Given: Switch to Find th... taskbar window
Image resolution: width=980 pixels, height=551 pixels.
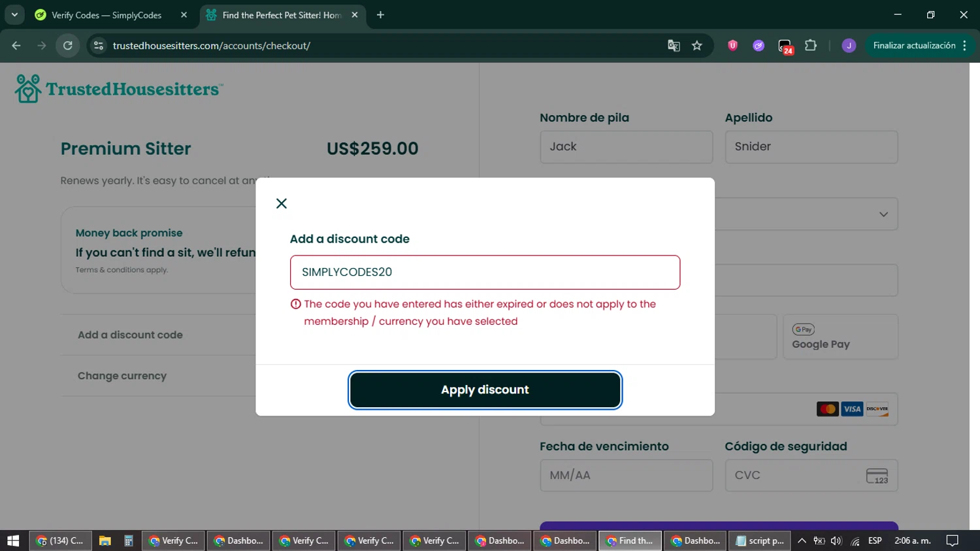Looking at the screenshot, I should coord(630,541).
